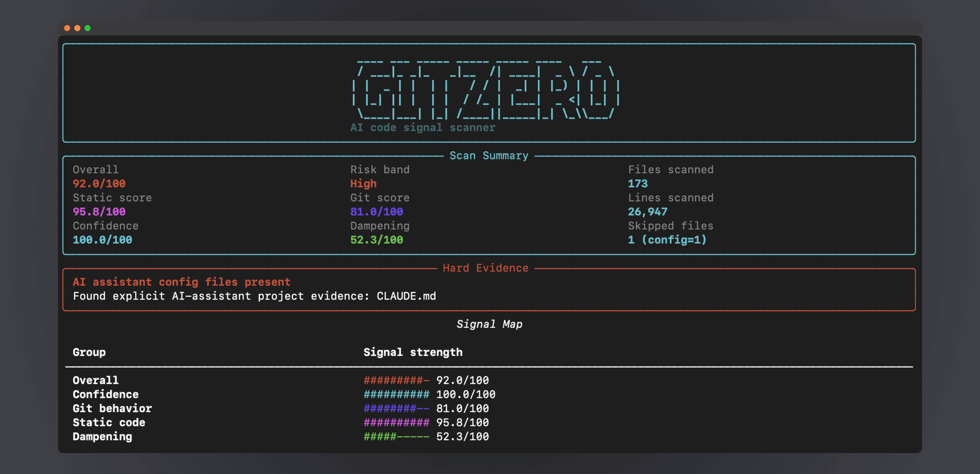This screenshot has height=474, width=980.
Task: Click the magenta Static code hash bar
Action: [396, 423]
